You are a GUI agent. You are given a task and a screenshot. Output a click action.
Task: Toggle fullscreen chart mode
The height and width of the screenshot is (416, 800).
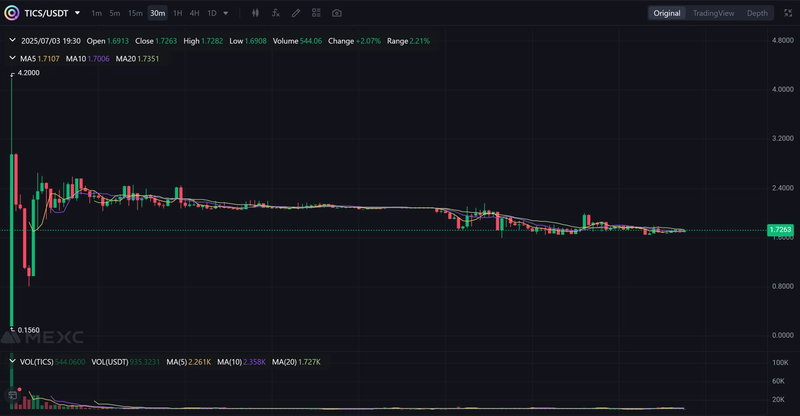pos(788,13)
